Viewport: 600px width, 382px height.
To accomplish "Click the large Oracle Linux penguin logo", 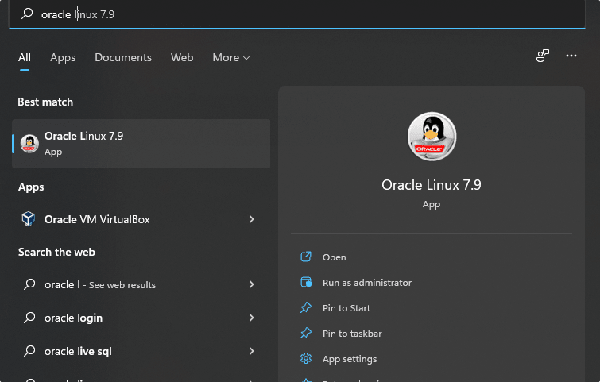I will click(x=432, y=136).
